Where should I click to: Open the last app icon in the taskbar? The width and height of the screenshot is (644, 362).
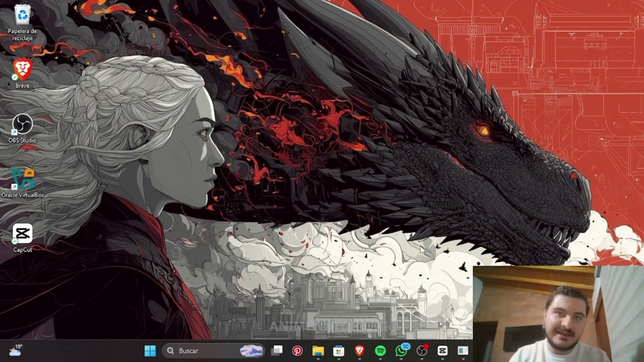pyautogui.click(x=463, y=351)
